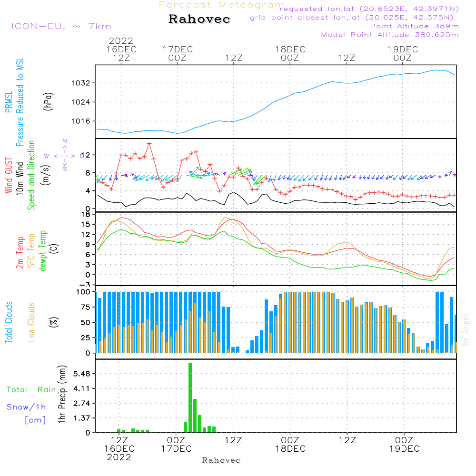Click the 'Total Clouds' blue label
This screenshot has width=476, height=476.
pos(9,322)
